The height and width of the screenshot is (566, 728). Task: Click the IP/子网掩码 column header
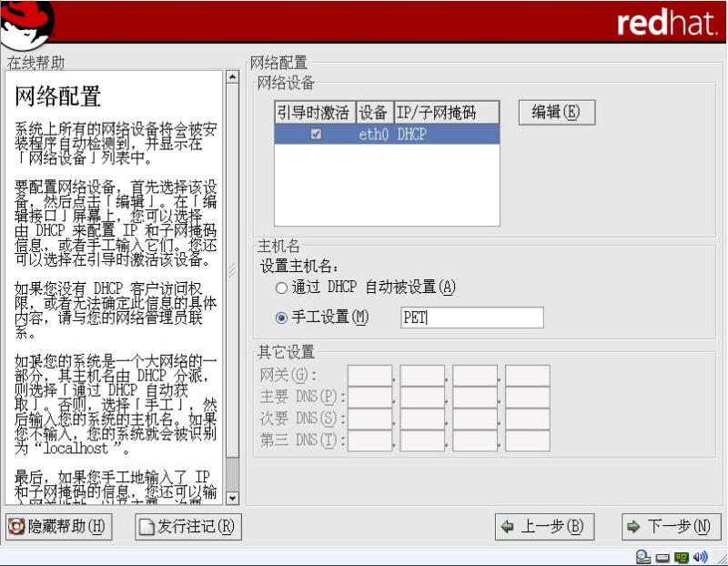pyautogui.click(x=446, y=112)
